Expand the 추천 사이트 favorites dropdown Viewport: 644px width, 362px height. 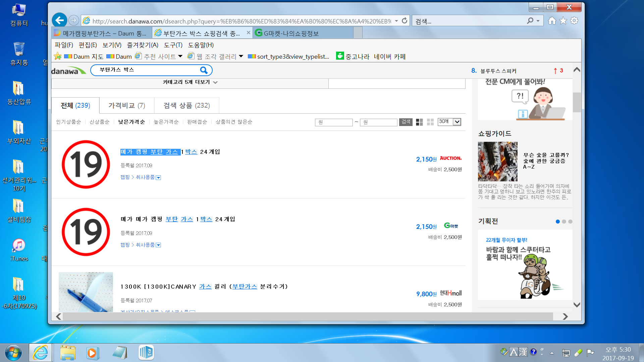[x=180, y=56]
